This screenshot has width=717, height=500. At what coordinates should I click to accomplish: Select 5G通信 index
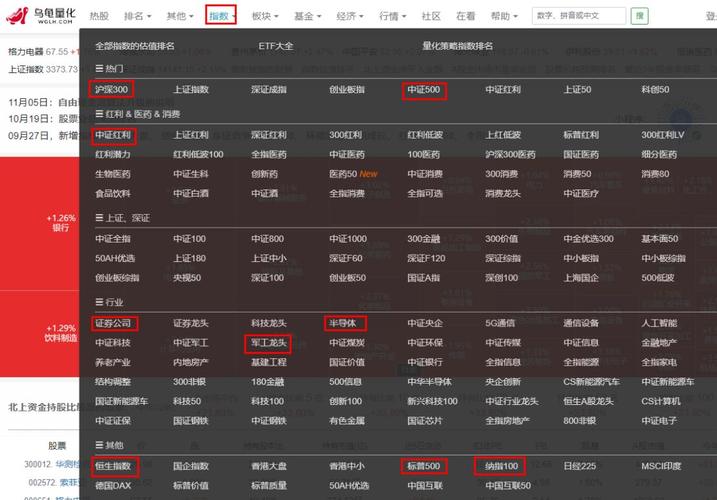coord(500,323)
